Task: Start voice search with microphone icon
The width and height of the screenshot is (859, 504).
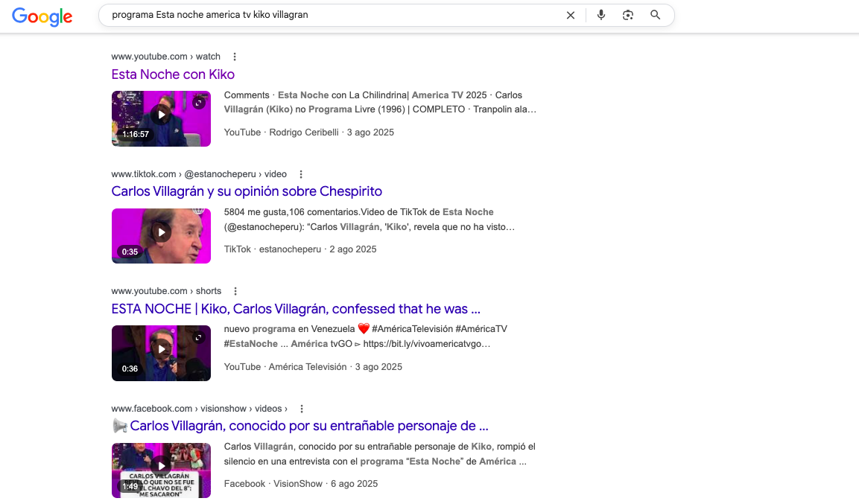Action: tap(601, 15)
